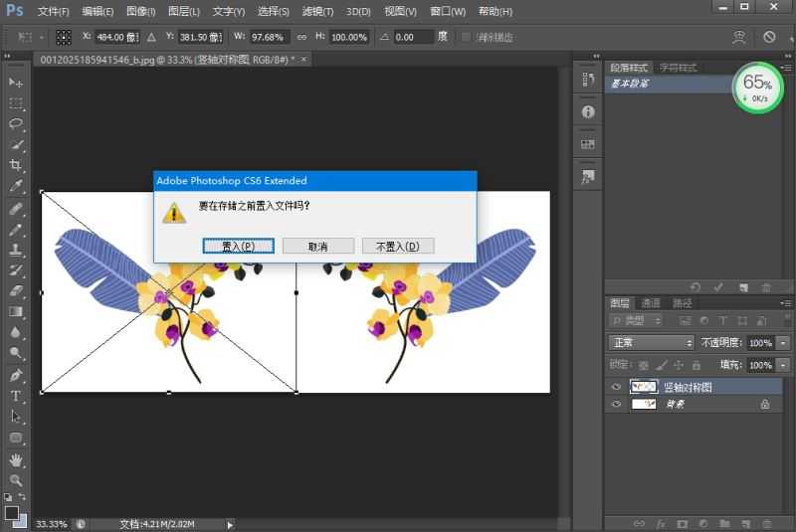
Task: Toggle visibility of the 背景 layer
Action: pos(616,404)
